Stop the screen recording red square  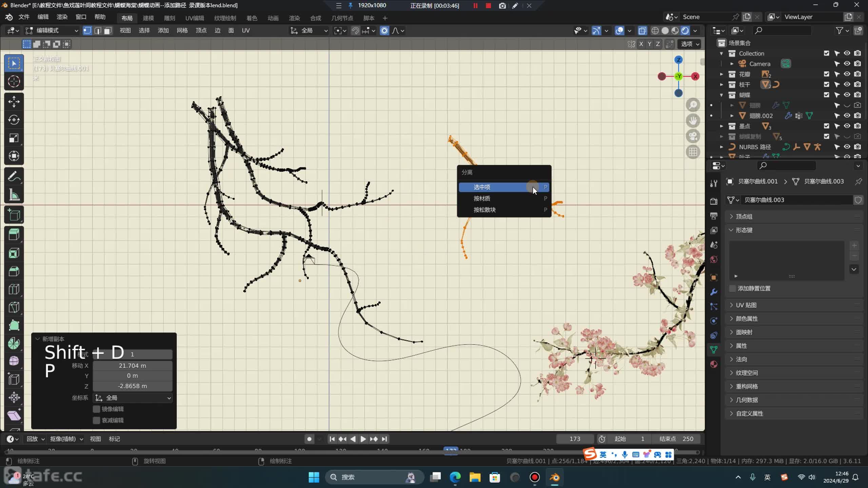pyautogui.click(x=488, y=5)
